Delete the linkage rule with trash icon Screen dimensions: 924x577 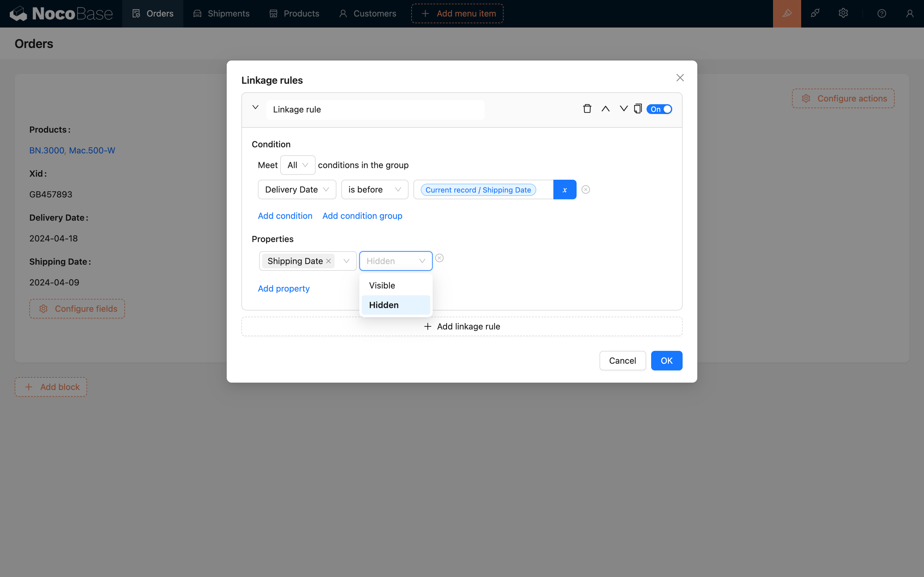(587, 109)
